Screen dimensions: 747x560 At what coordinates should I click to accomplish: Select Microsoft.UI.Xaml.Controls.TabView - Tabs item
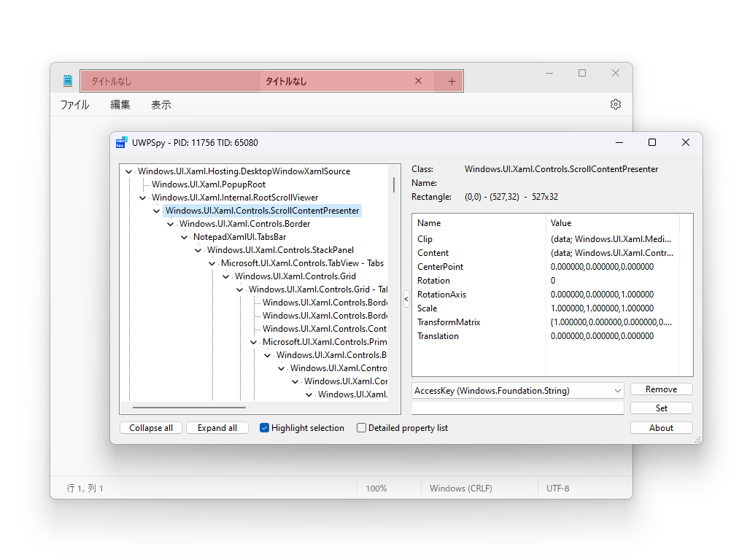tap(302, 262)
